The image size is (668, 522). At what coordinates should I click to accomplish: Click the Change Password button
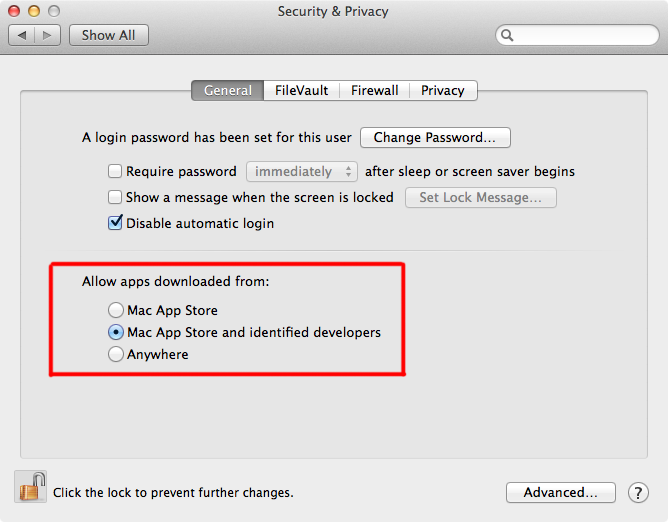point(435,138)
